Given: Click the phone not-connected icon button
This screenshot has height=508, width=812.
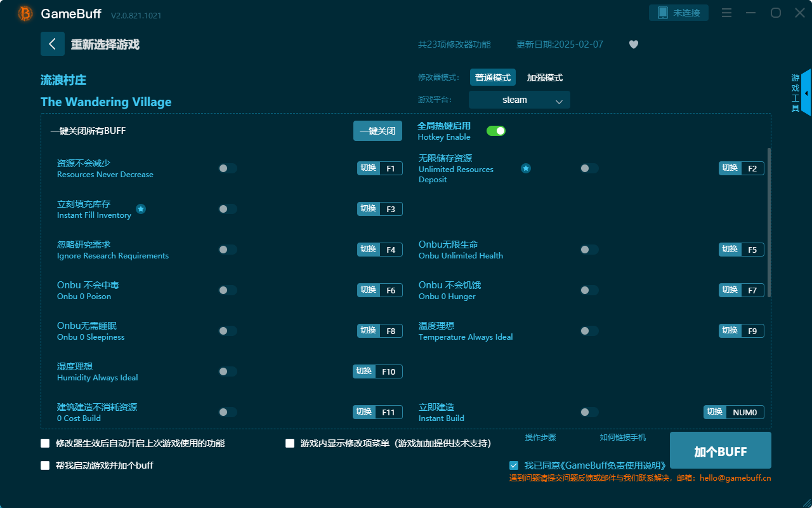Looking at the screenshot, I should tap(679, 13).
